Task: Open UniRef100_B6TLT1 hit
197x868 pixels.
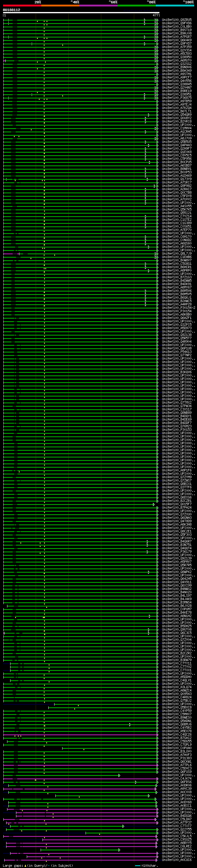Action: pyautogui.click(x=177, y=111)
